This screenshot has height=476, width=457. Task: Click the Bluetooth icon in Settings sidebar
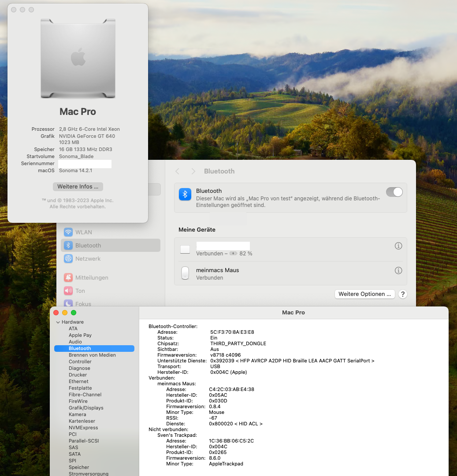coord(68,245)
